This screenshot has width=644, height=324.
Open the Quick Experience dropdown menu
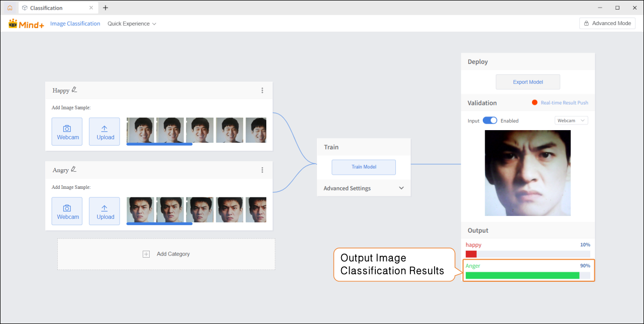click(132, 24)
